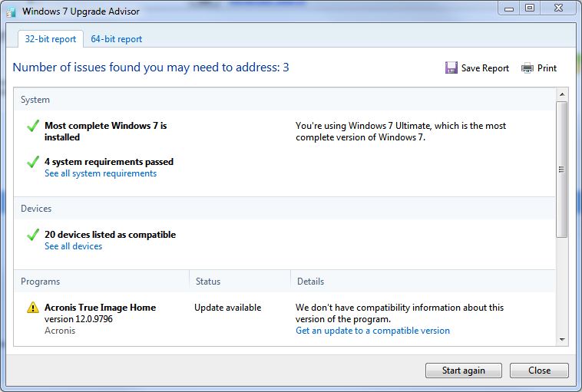Click the Close button at bottom
Viewport: 582px width, 392px height.
pos(539,371)
